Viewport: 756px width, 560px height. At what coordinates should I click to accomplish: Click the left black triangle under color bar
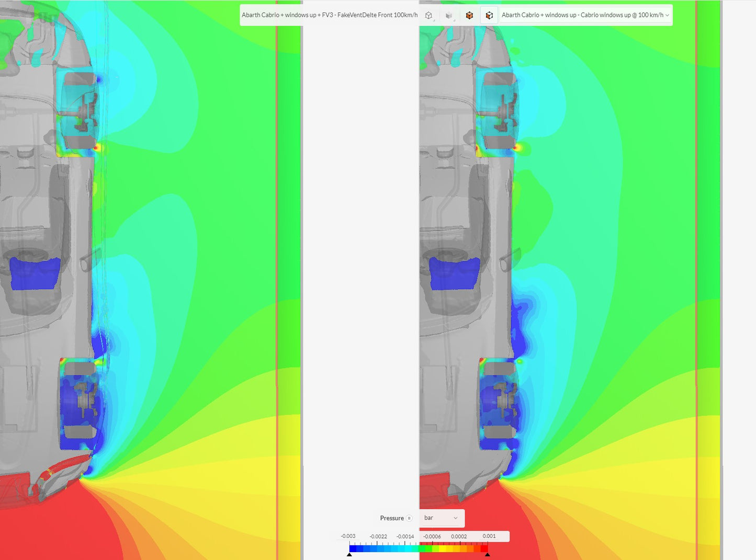pos(349,554)
